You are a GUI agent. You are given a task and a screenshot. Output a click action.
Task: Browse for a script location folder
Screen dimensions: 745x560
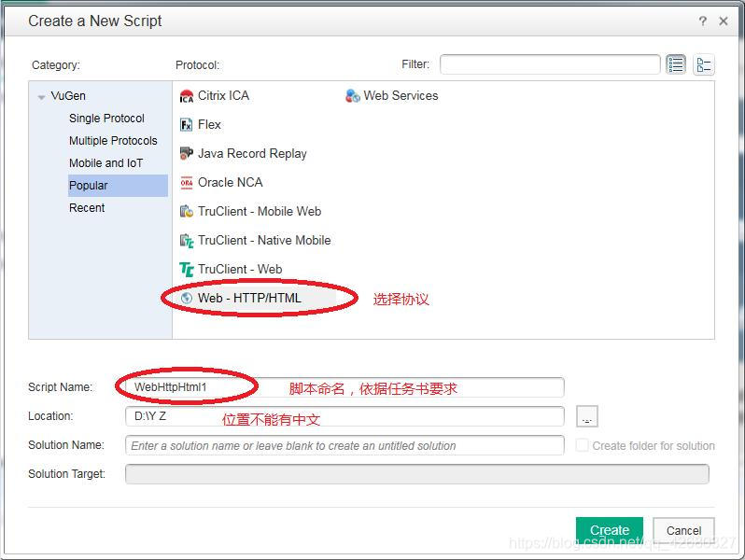(587, 416)
